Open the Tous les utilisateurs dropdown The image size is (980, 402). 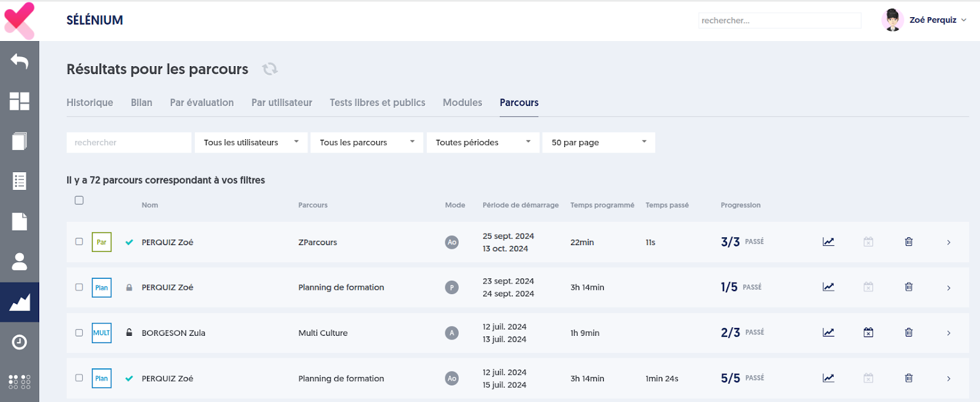pyautogui.click(x=251, y=142)
